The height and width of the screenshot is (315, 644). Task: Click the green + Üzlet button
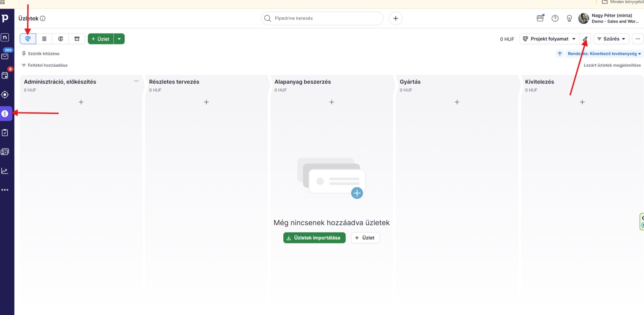[101, 39]
